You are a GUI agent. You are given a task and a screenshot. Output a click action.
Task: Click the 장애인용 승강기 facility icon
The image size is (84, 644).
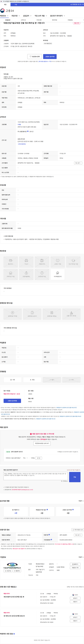coord(32,314)
